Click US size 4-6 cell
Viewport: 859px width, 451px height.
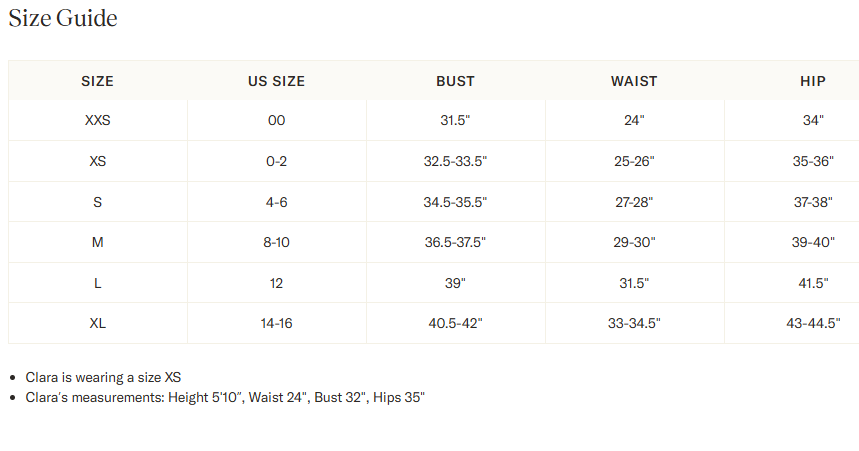[x=276, y=202]
